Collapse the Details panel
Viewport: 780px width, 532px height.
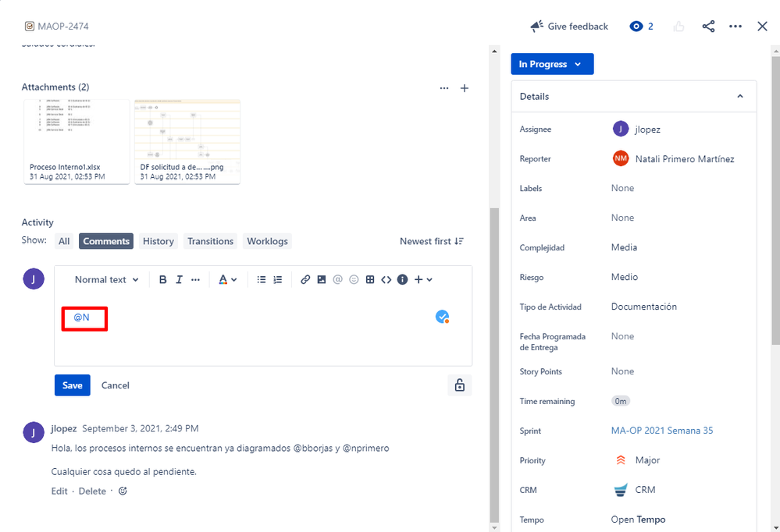tap(740, 96)
